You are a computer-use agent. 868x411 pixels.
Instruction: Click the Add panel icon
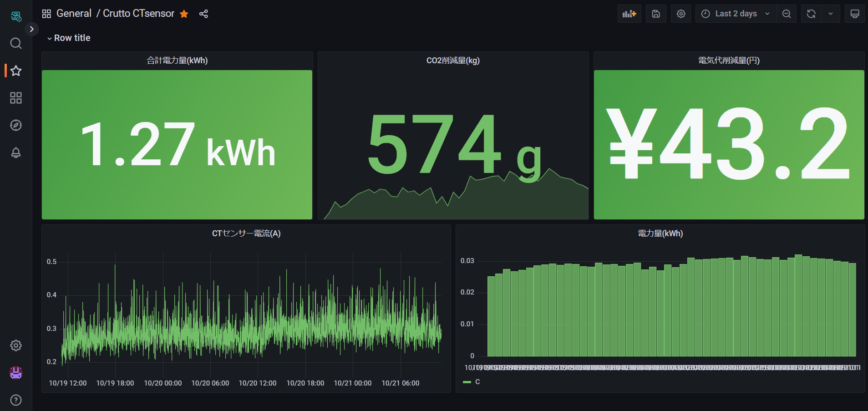pos(629,14)
